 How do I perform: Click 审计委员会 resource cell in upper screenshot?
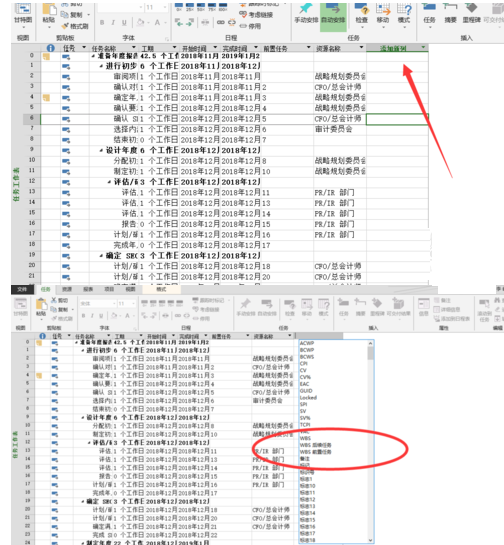334,129
